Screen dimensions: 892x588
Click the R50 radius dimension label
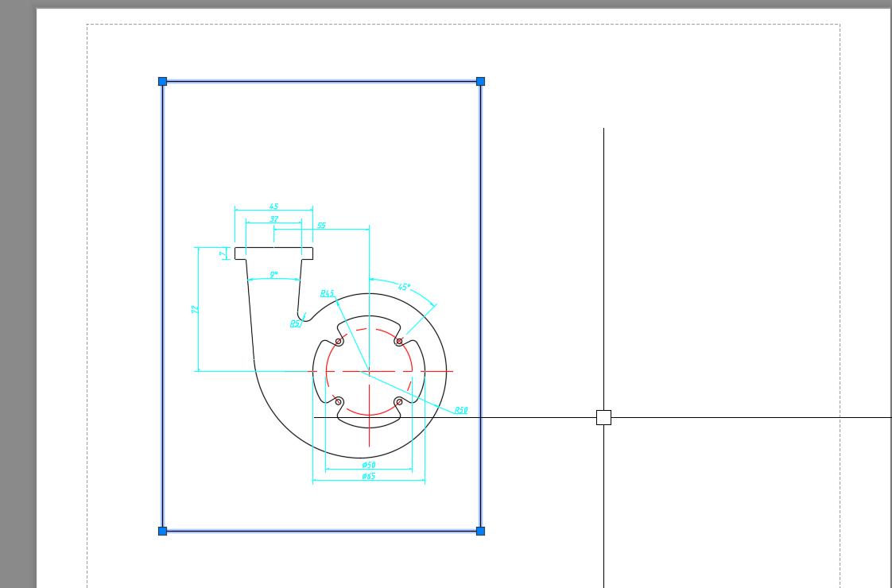pos(461,411)
